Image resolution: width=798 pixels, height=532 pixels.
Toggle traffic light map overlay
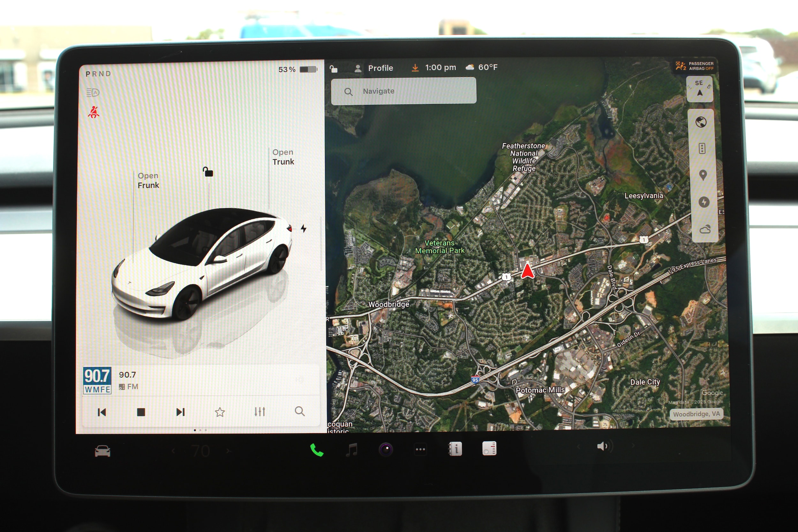click(702, 149)
